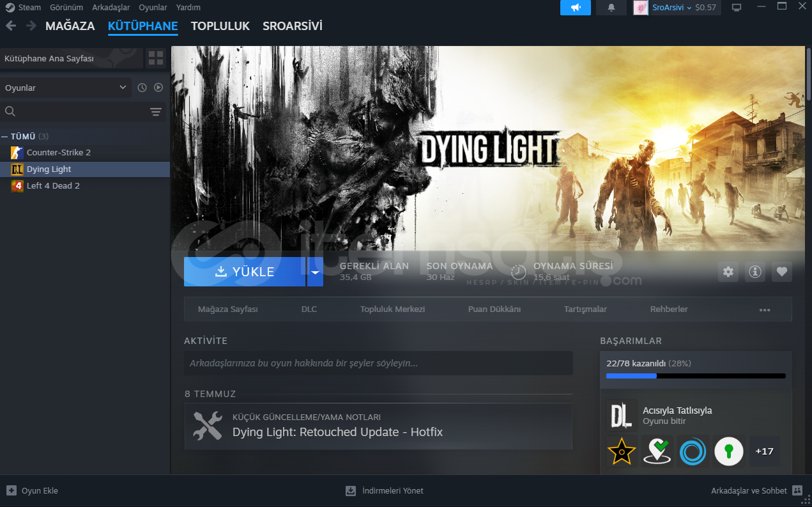Open the Arkadaşlar menu

pos(111,8)
